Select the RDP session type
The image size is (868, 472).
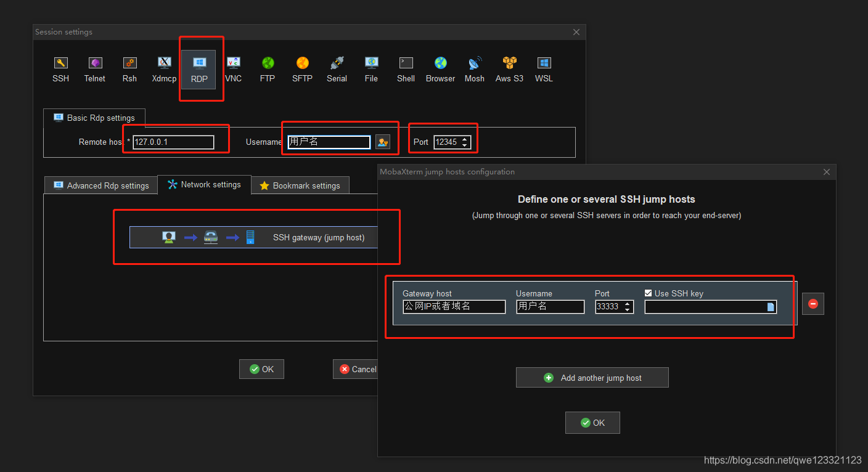[x=199, y=70]
